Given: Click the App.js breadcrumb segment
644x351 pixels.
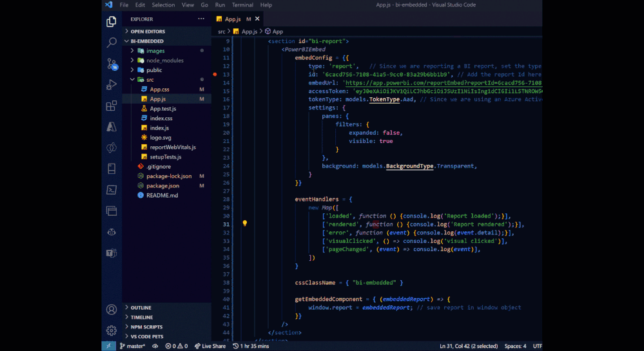Looking at the screenshot, I should pos(245,31).
